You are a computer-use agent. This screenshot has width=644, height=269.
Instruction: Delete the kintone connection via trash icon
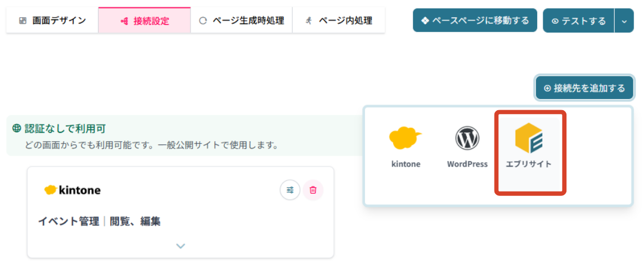pos(313,190)
